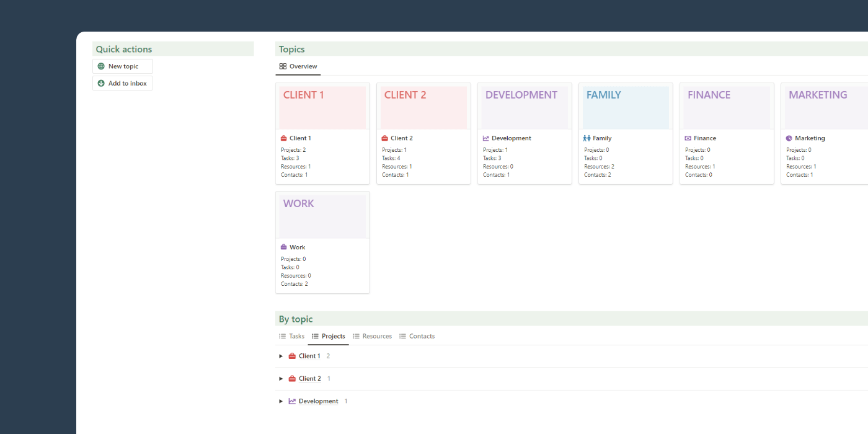Click briefcase icon in Client 2 group row

[x=292, y=379]
